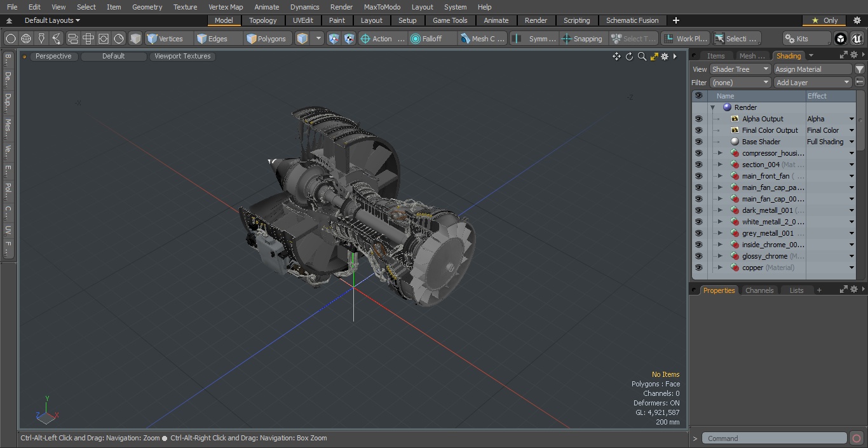The height and width of the screenshot is (448, 868).
Task: Click the square-with-circle toolbar icon
Action: 104,39
